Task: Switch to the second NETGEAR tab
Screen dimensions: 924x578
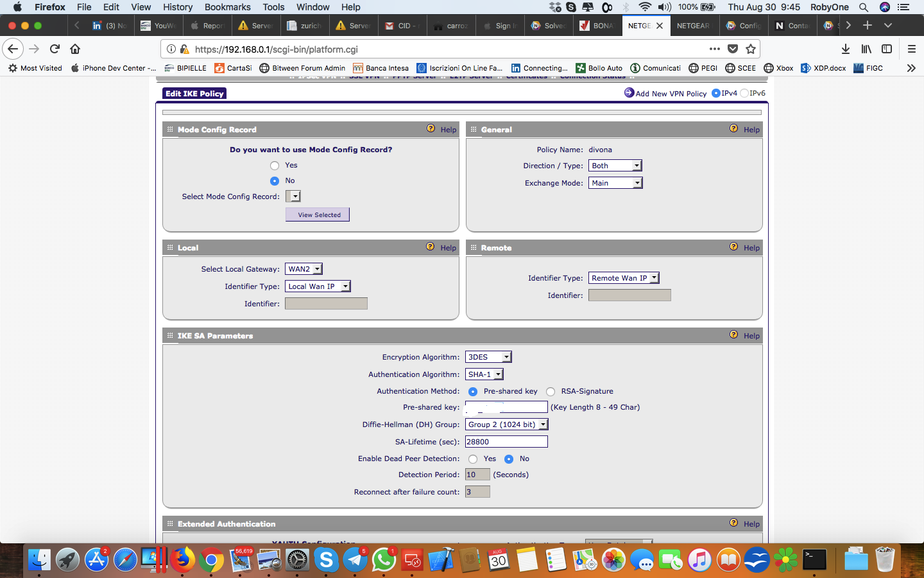Action: pos(694,26)
